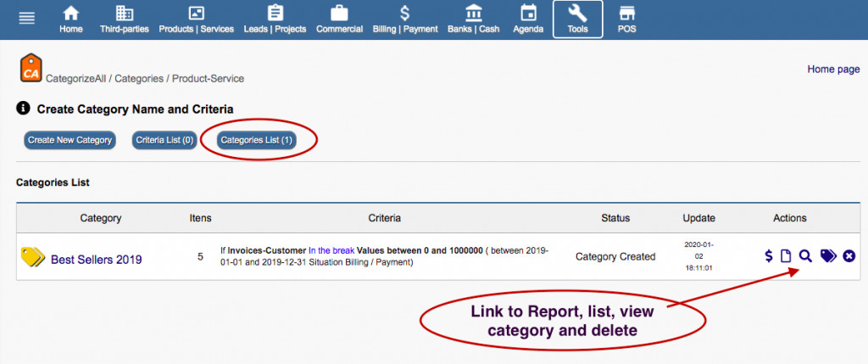Viewport: 868px width, 364px height.
Task: Open the POS store module
Action: click(x=626, y=20)
